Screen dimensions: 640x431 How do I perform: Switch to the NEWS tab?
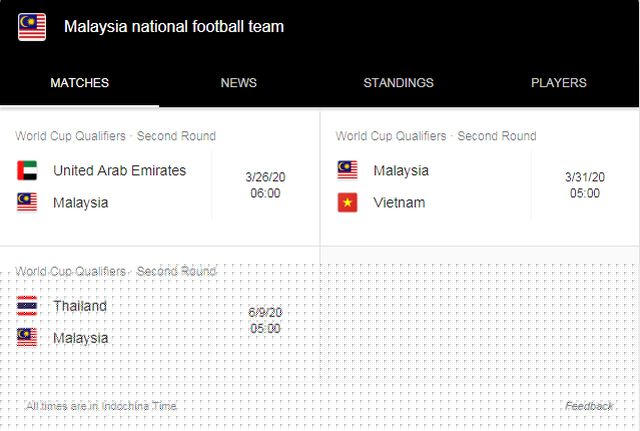[x=238, y=83]
